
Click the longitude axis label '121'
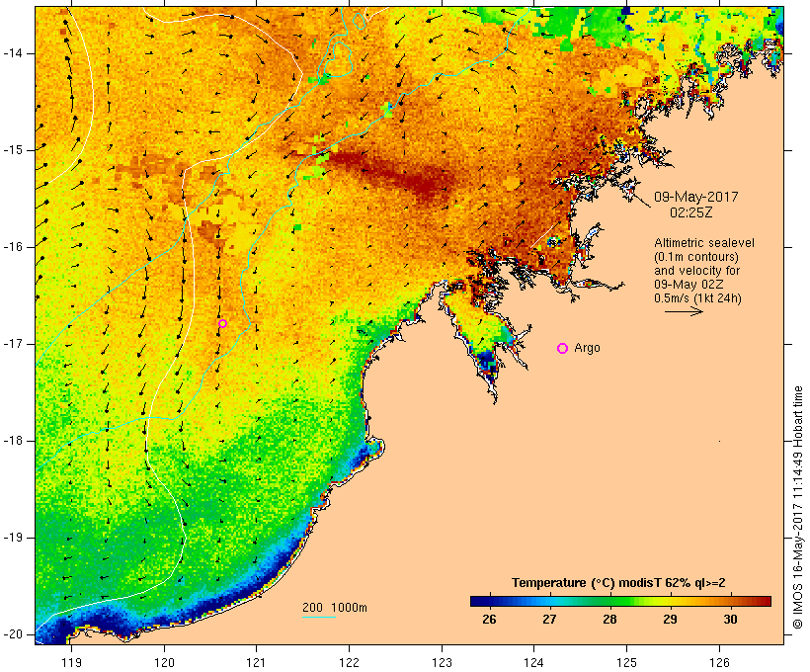click(257, 662)
